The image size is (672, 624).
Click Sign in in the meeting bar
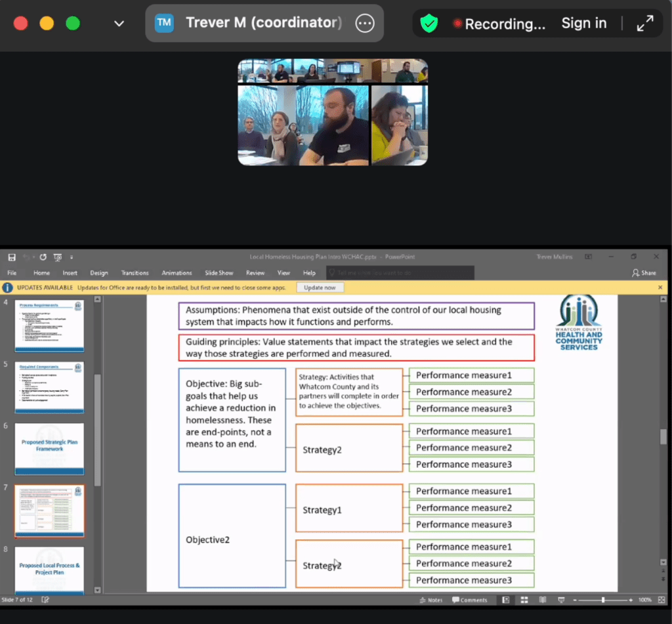point(583,24)
